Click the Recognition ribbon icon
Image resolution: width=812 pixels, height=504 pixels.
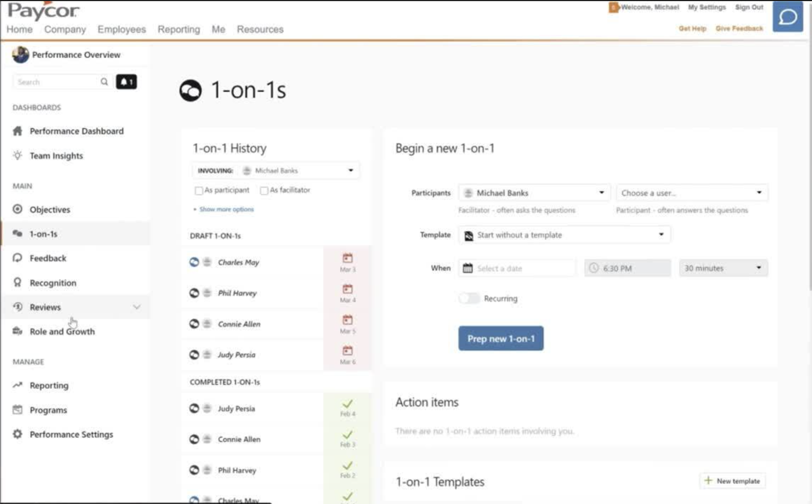pos(17,282)
